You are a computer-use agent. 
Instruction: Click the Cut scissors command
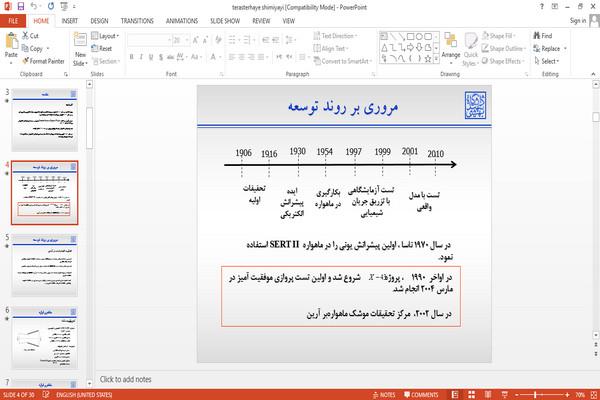(x=30, y=36)
